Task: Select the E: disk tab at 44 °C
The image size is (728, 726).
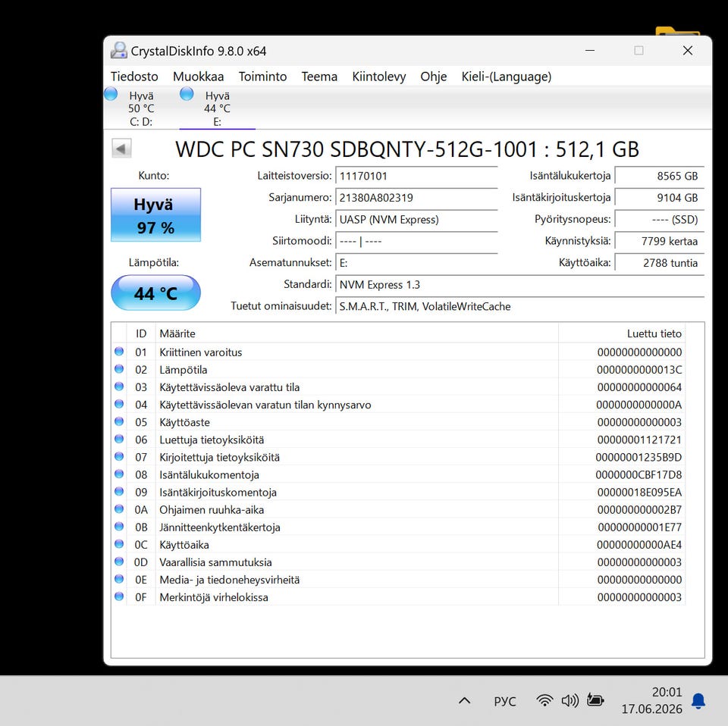Action: pos(217,108)
